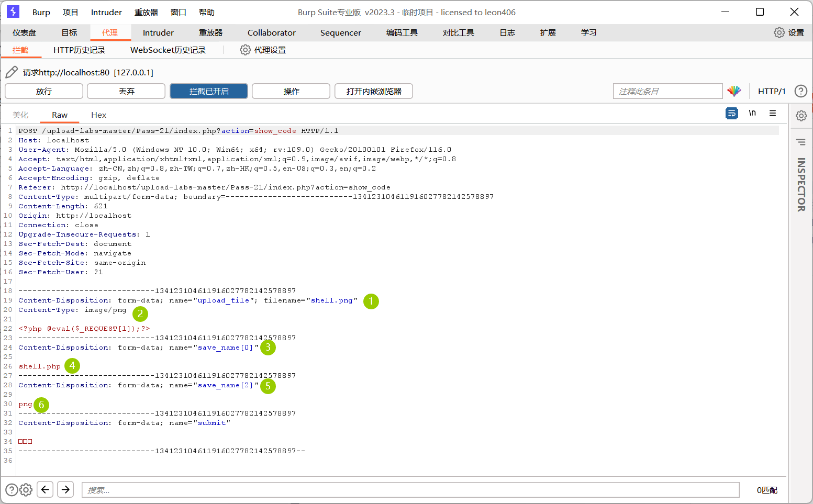813x504 pixels.
Task: Open the 日志 tab
Action: pos(507,32)
